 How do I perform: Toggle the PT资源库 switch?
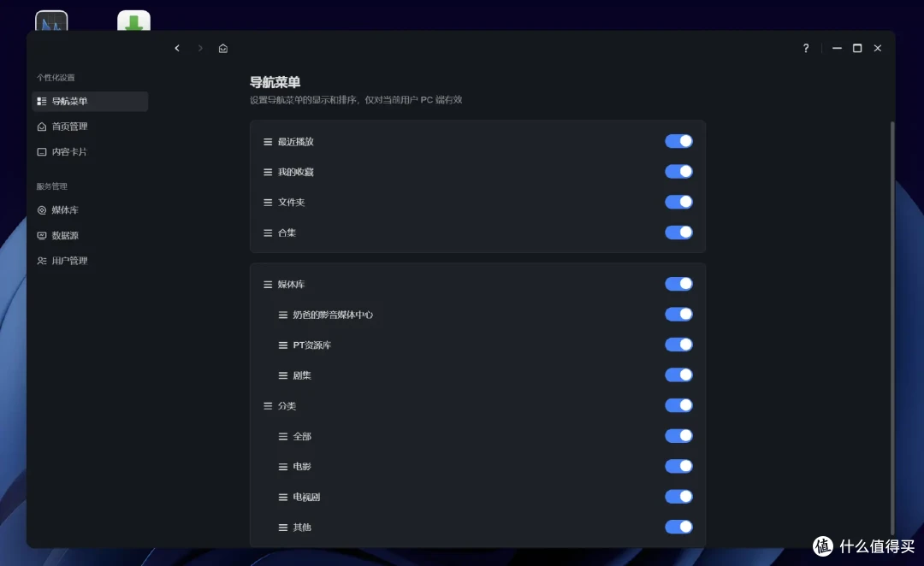pyautogui.click(x=678, y=345)
